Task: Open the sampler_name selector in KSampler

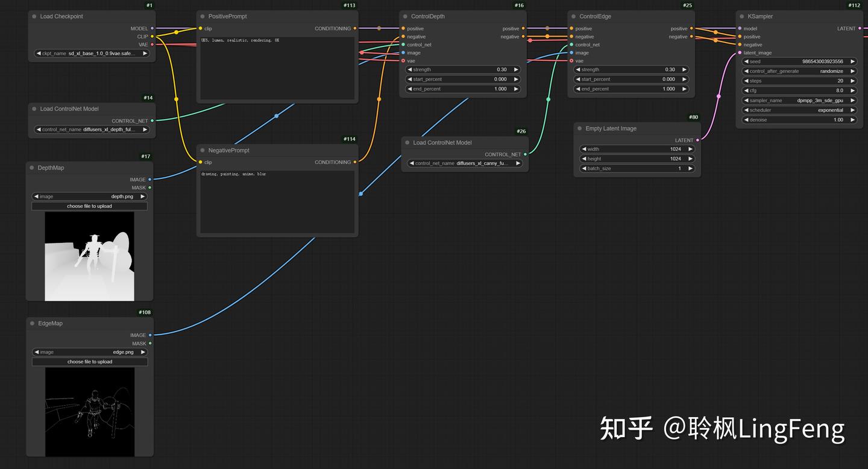Action: (x=799, y=100)
